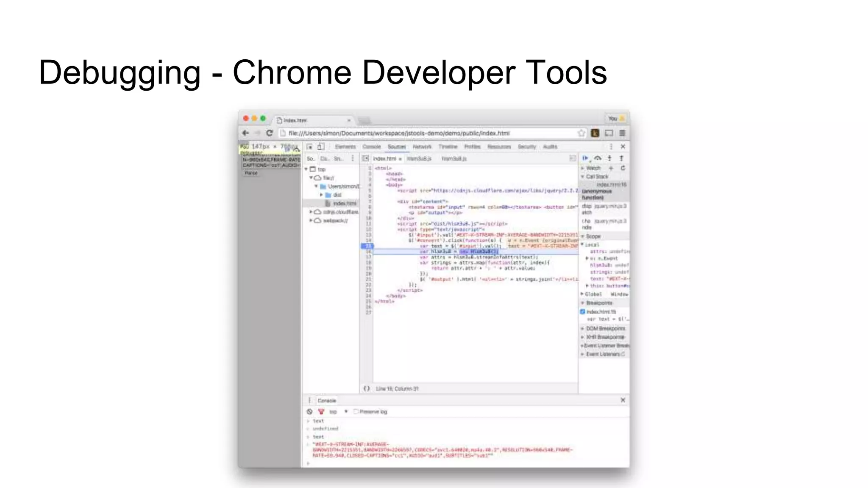Select the index.html editor tab
The image size is (868, 488).
(x=384, y=158)
